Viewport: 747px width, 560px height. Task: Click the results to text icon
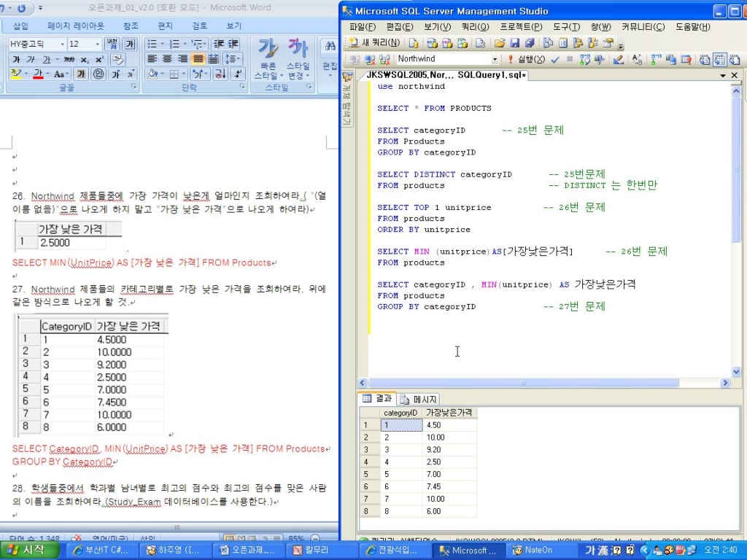point(705,60)
